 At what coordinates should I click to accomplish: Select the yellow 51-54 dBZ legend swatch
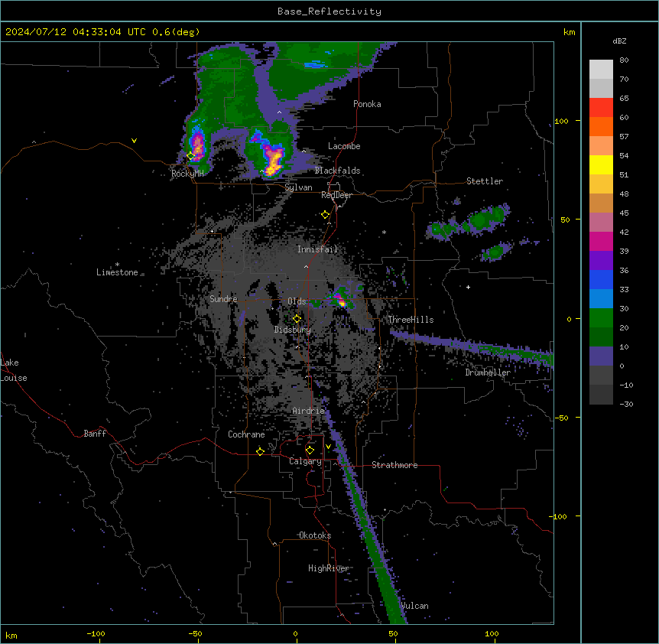(601, 164)
